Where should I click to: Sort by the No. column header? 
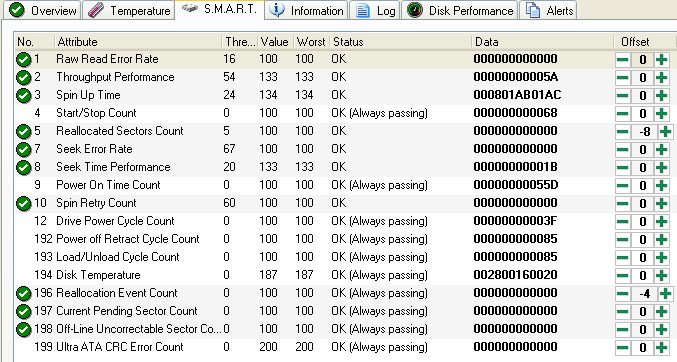pyautogui.click(x=35, y=42)
